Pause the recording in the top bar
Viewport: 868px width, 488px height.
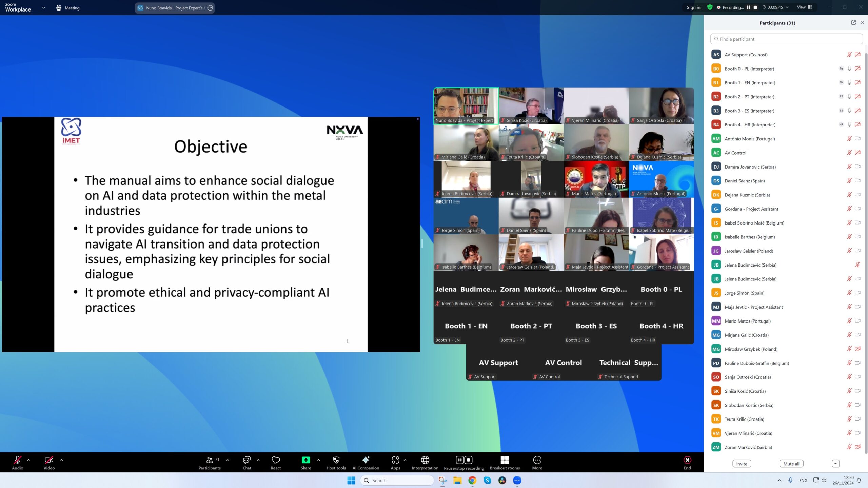[x=748, y=7]
